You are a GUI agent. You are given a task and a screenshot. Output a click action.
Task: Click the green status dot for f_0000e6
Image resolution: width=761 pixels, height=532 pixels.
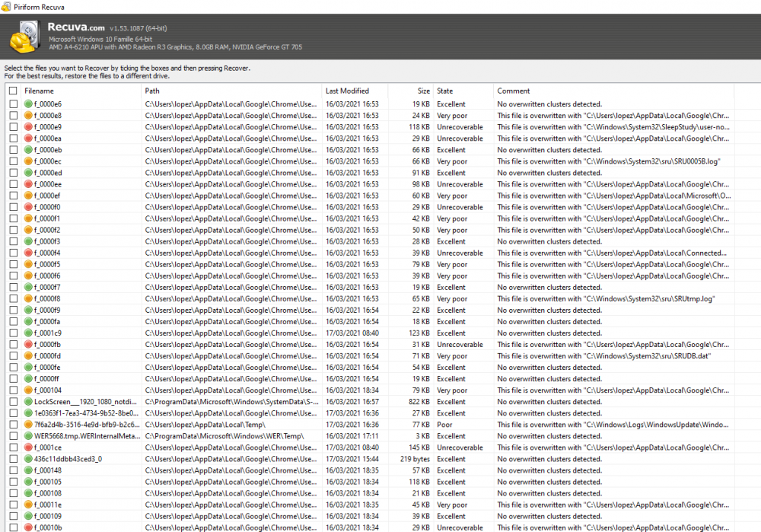point(28,104)
